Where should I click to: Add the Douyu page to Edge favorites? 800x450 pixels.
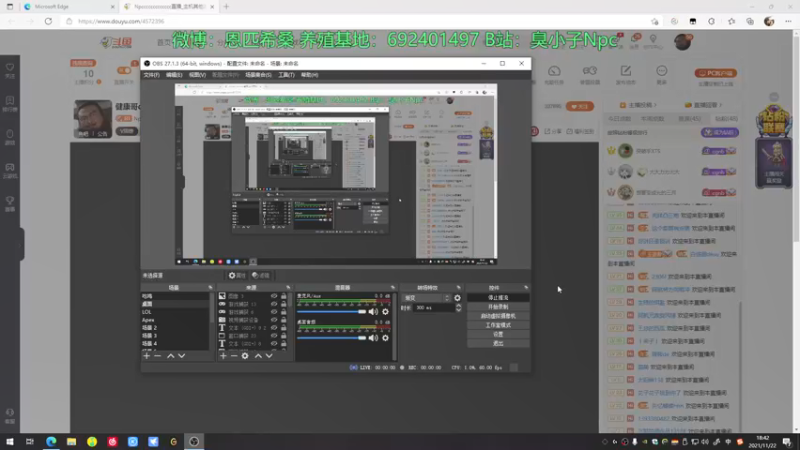pos(655,21)
